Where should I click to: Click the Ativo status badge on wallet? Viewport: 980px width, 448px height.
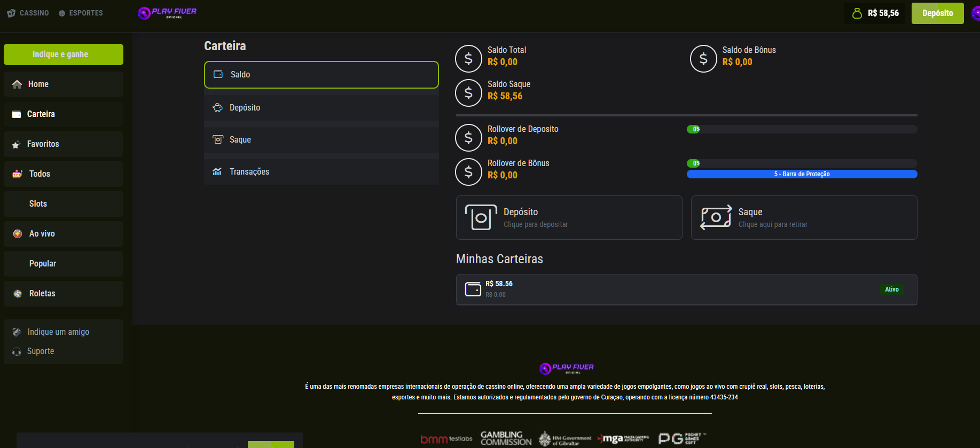(x=891, y=289)
